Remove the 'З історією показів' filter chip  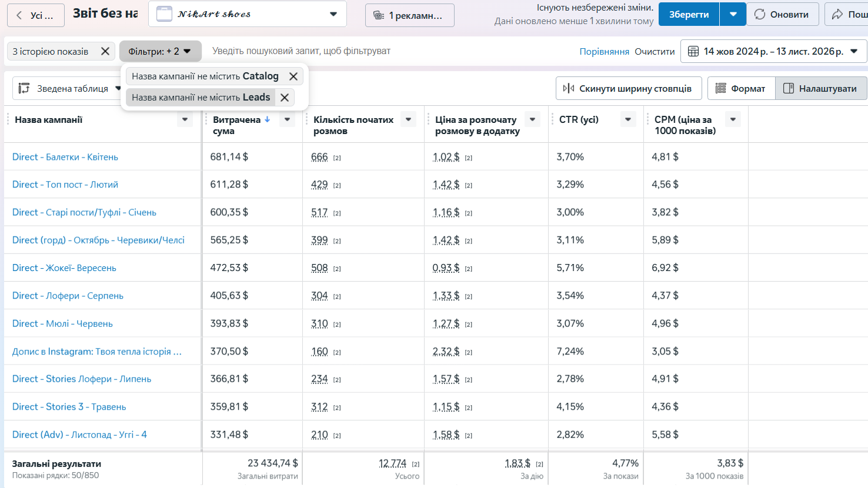pos(105,51)
